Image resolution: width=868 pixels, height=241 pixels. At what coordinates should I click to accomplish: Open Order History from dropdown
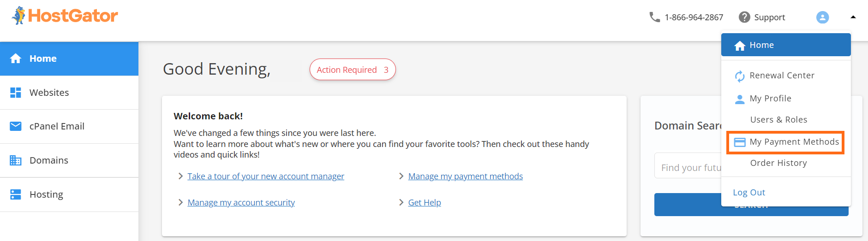[778, 163]
